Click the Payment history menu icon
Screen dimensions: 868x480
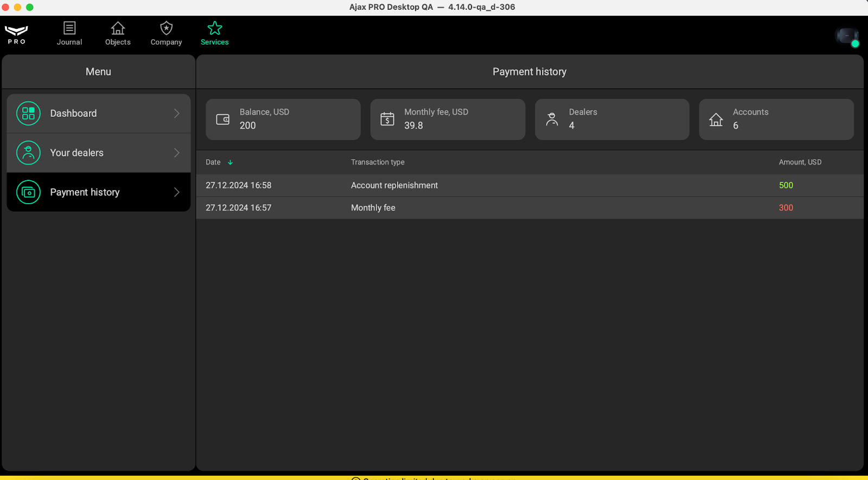coord(28,192)
